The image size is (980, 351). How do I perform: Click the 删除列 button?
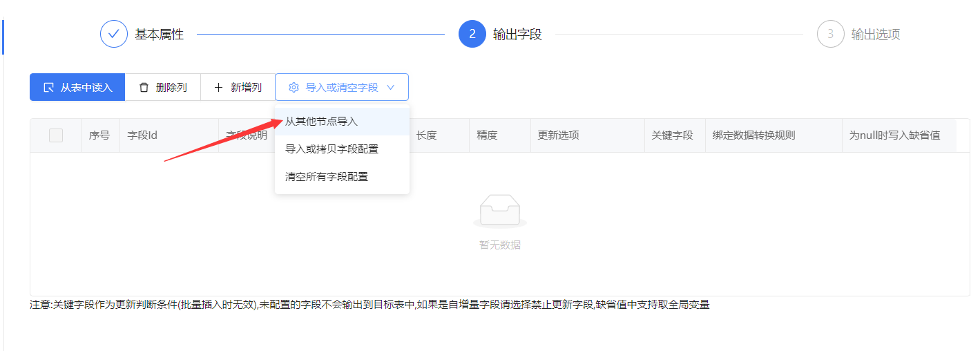[x=163, y=87]
